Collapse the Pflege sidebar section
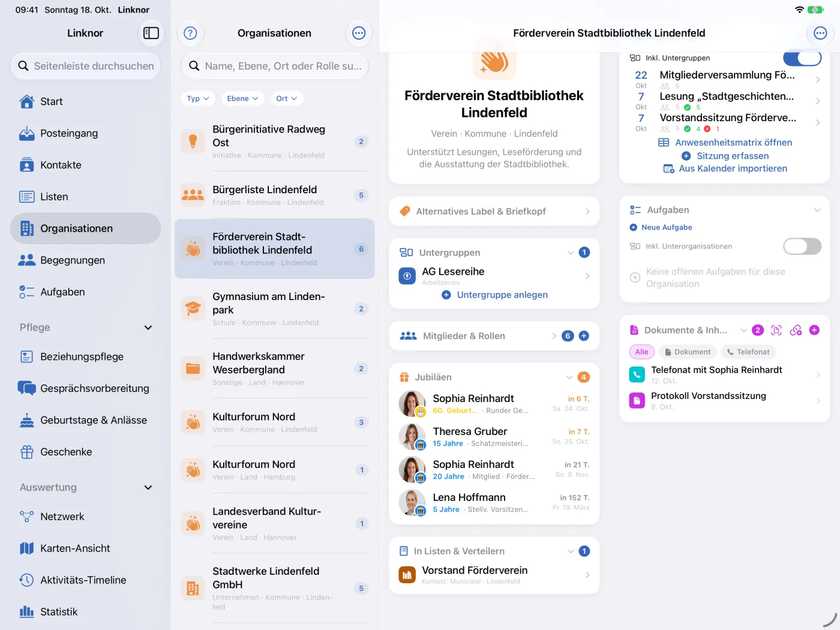 148,328
